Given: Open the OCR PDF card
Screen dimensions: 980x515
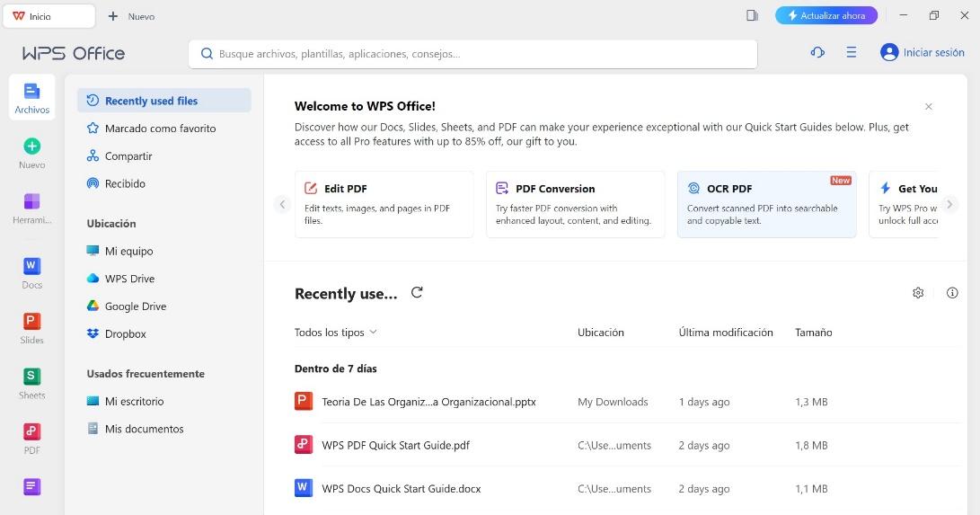Looking at the screenshot, I should coord(766,204).
